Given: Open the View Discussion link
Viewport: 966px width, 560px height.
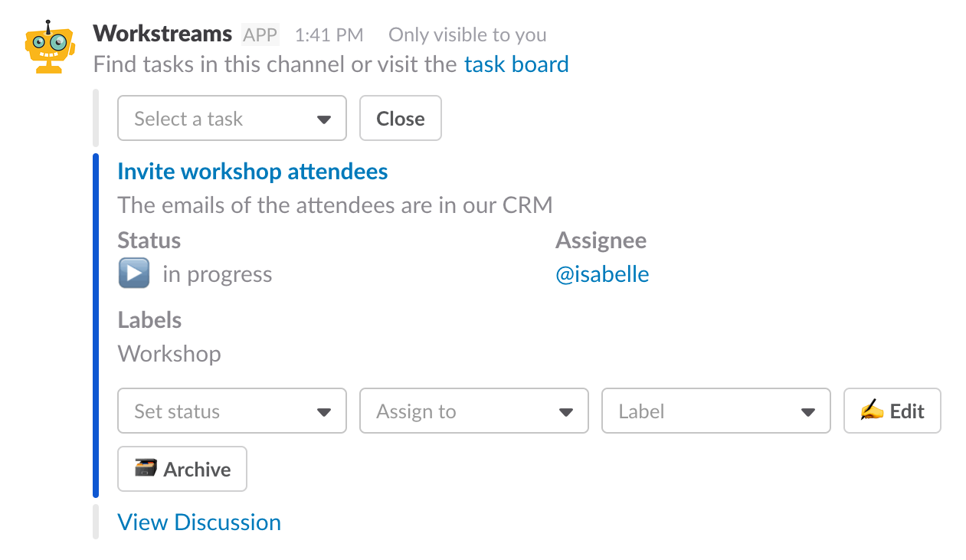Looking at the screenshot, I should click(x=199, y=522).
